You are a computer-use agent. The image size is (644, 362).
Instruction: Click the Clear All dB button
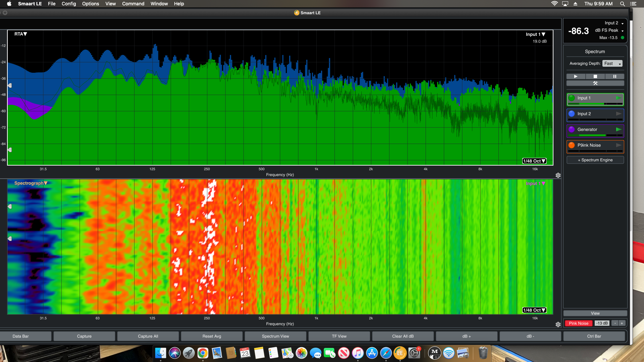click(x=403, y=336)
